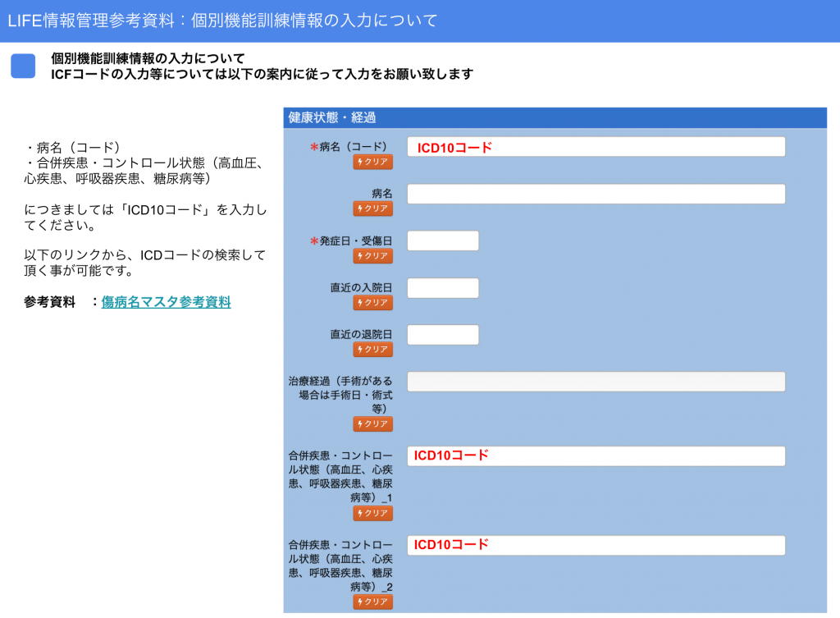Select the 病名（コード）ICD10コード input field
840x618 pixels.
click(596, 146)
